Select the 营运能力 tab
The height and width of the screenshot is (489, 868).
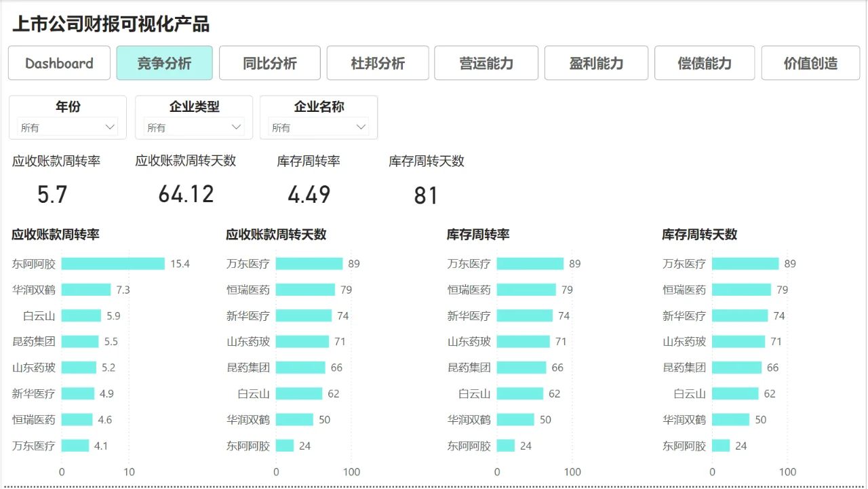pos(486,63)
